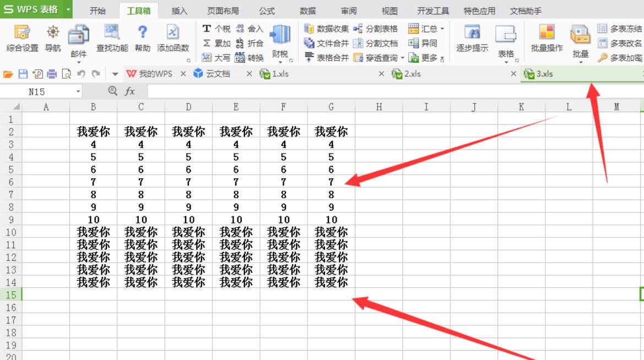The height and width of the screenshot is (360, 644).
Task: Click the undo arrow icon
Action: (x=81, y=74)
